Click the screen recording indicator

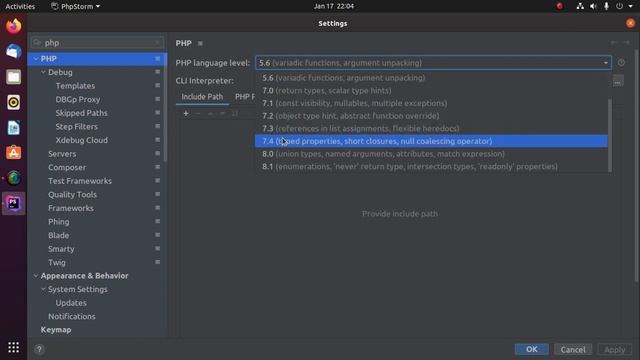coord(560,6)
